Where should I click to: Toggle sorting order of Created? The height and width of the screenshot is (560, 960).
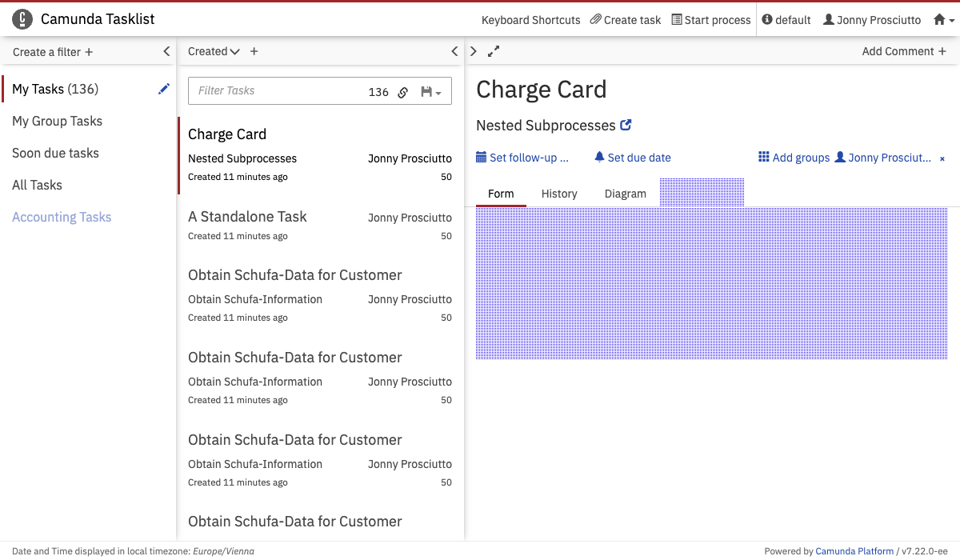tap(234, 51)
